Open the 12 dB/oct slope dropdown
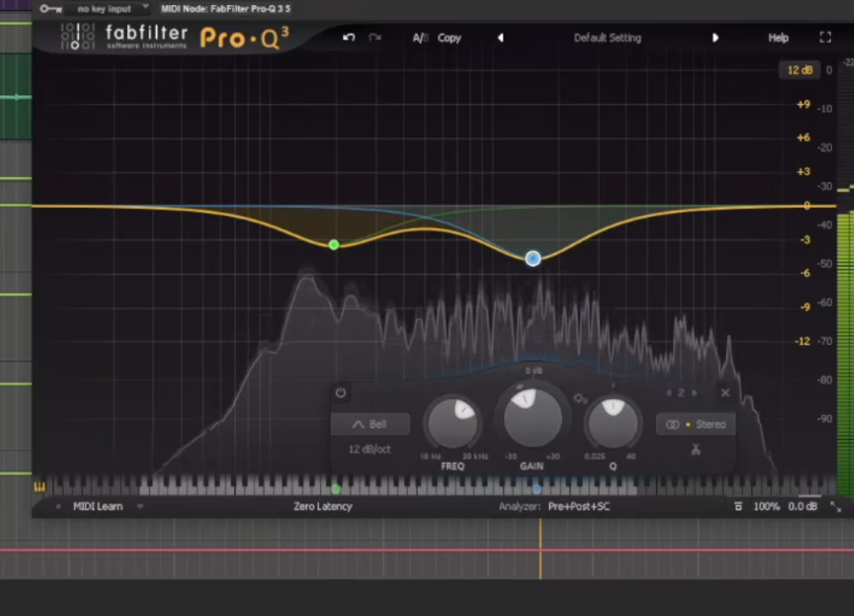The image size is (854, 616). click(x=370, y=449)
